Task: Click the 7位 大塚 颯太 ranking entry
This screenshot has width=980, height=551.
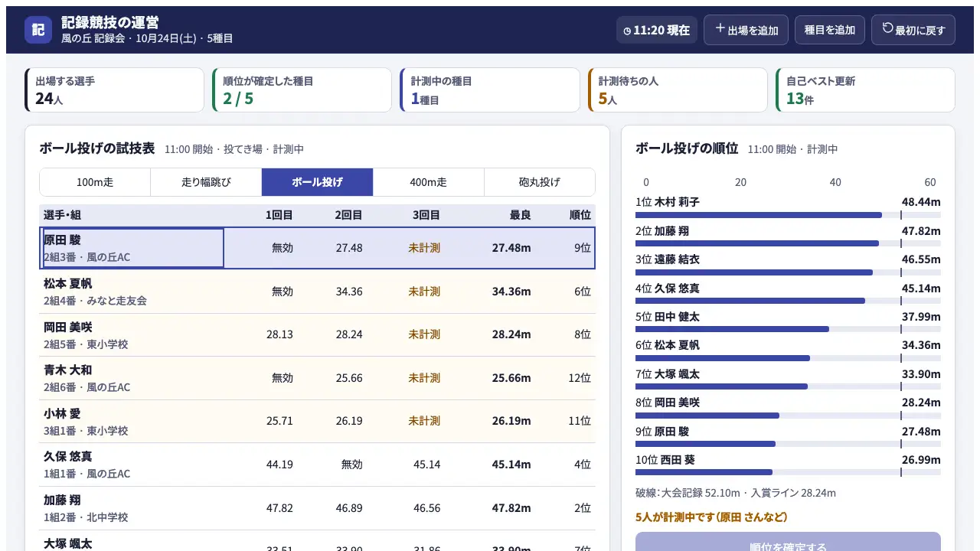Action: [x=788, y=379]
